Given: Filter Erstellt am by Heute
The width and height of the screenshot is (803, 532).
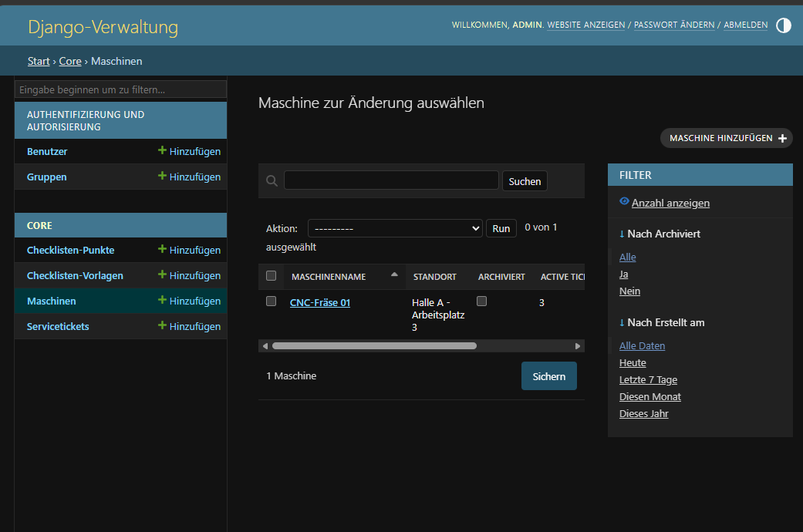Looking at the screenshot, I should coord(633,362).
